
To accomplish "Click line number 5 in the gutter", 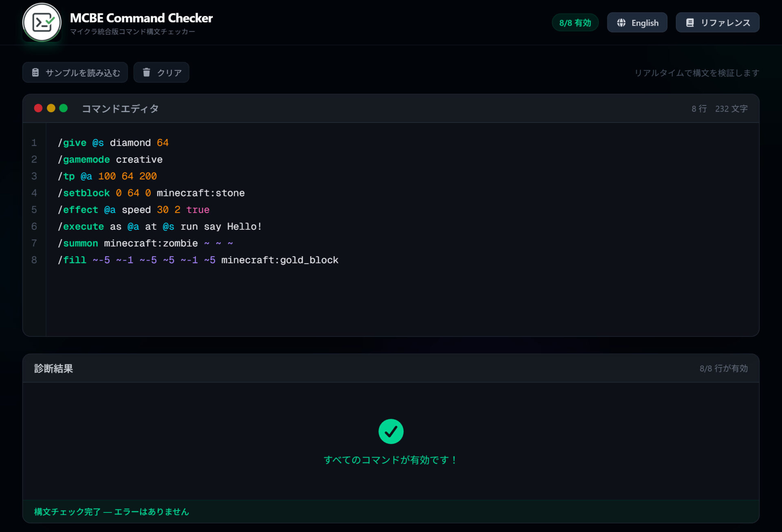I will pos(34,209).
